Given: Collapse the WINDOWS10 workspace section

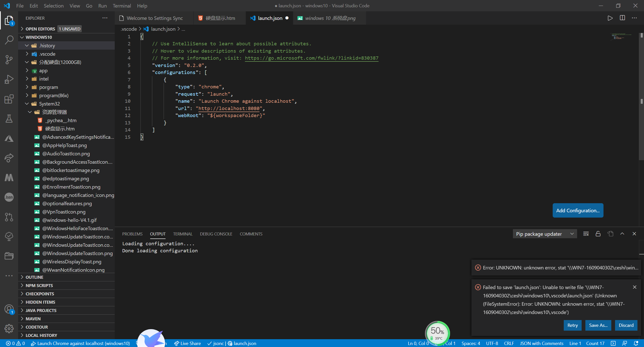Looking at the screenshot, I should (66, 37).
